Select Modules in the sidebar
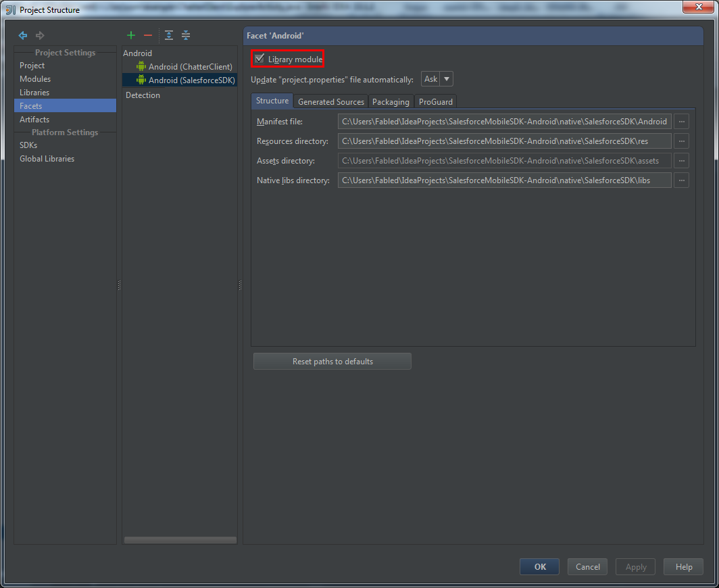Screen dimensions: 719x588 pos(65,79)
